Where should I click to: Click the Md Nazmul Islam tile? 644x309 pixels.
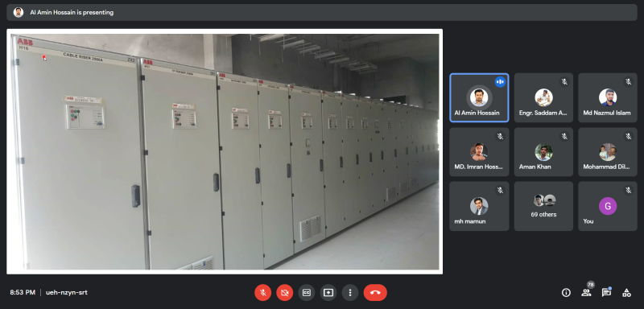click(x=608, y=97)
